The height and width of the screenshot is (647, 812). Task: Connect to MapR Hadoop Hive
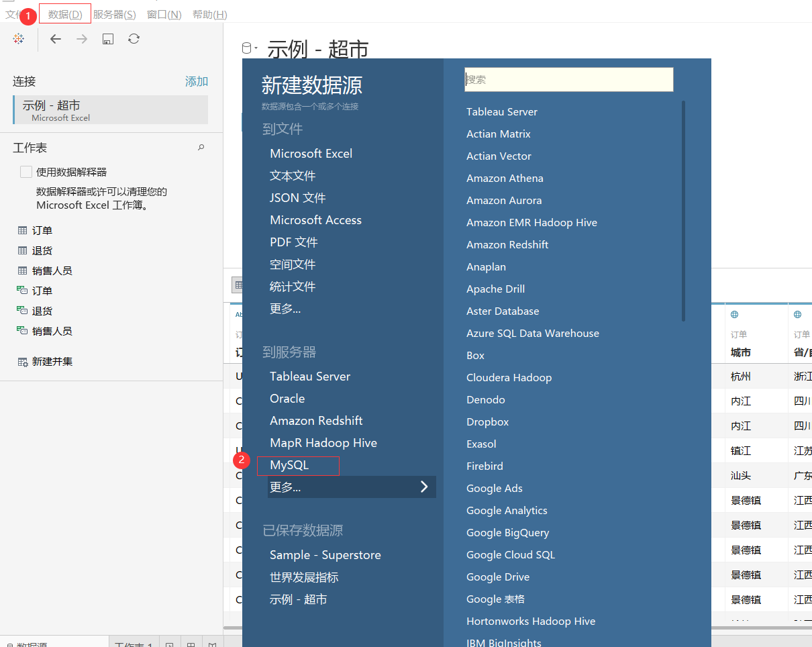pyautogui.click(x=323, y=442)
